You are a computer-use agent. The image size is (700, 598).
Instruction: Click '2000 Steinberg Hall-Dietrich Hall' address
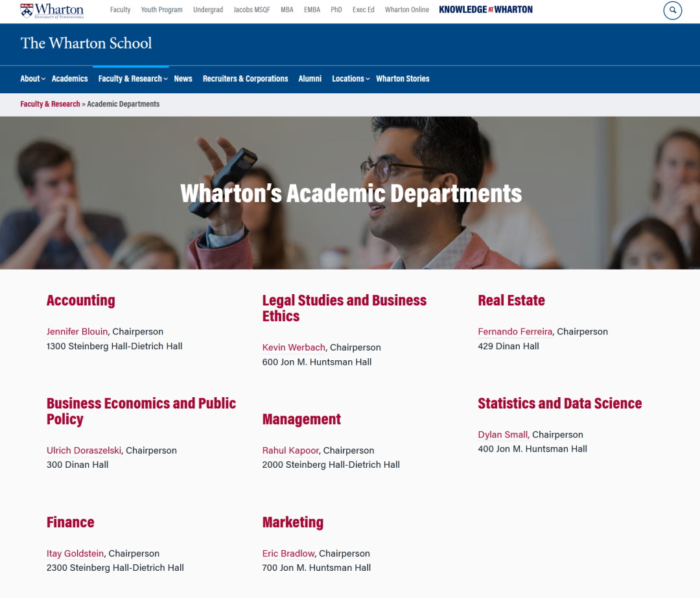coord(331,465)
